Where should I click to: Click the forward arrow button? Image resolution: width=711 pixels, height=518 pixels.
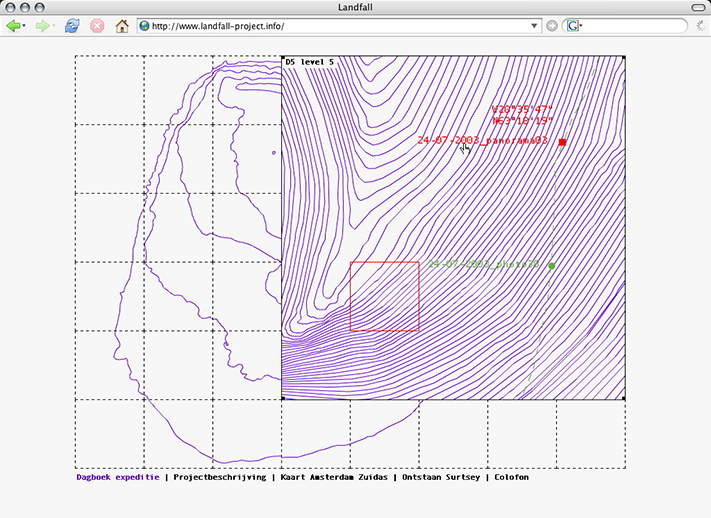pyautogui.click(x=41, y=26)
